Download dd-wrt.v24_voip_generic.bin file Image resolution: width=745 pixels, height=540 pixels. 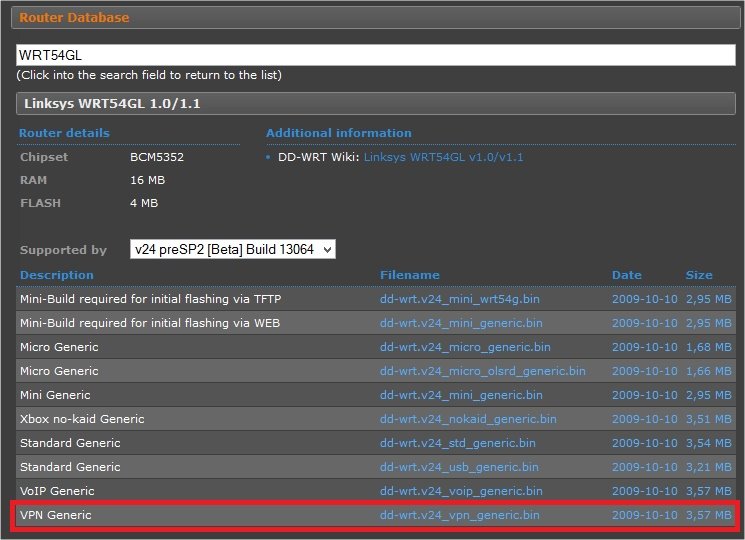[461, 491]
